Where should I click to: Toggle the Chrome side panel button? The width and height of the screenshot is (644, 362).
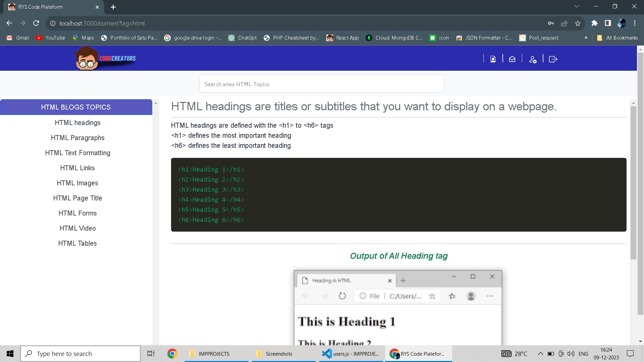point(608,23)
